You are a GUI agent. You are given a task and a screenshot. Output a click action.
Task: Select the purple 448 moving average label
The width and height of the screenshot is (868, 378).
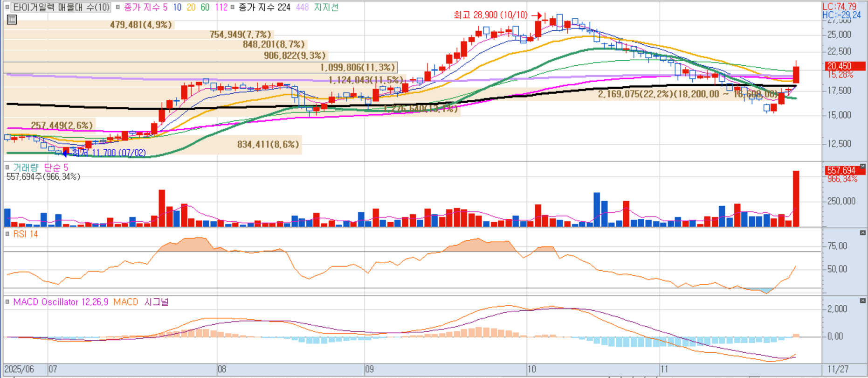point(302,7)
